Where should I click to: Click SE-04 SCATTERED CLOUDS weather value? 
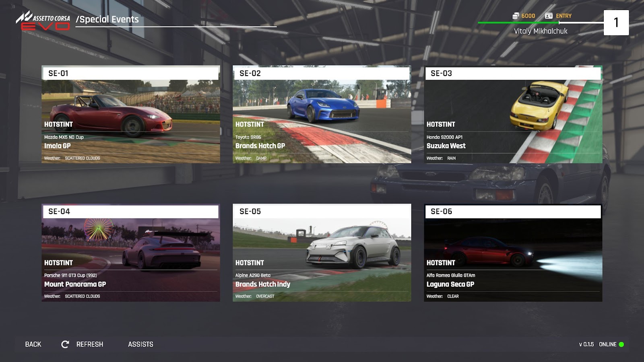click(83, 296)
